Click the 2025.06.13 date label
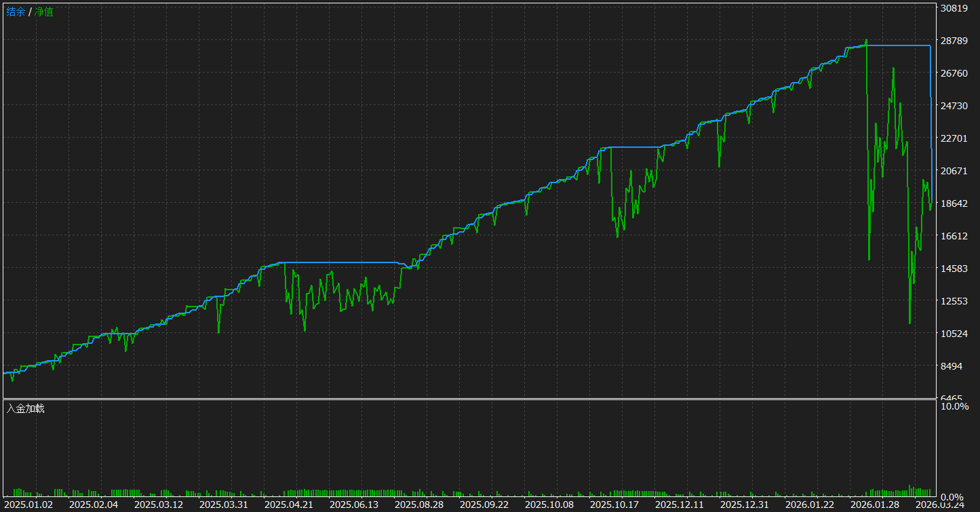Viewport: 980px width, 512px height. tap(354, 505)
